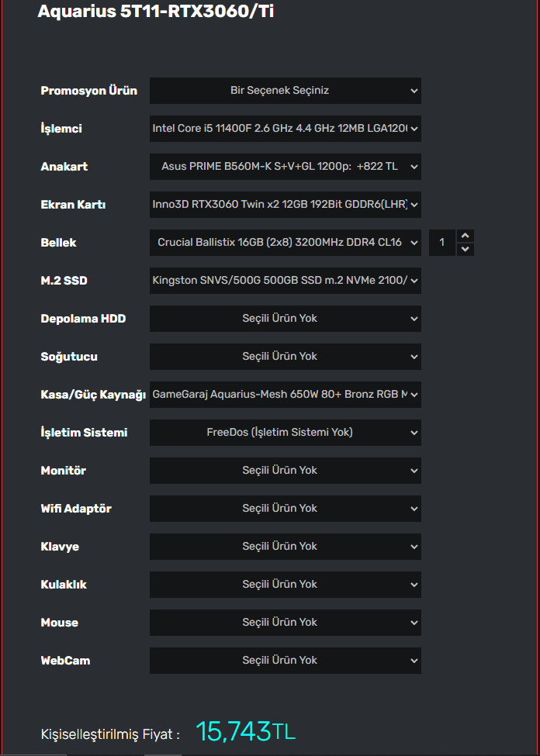Open the Bellek memory dropdown

point(285,243)
